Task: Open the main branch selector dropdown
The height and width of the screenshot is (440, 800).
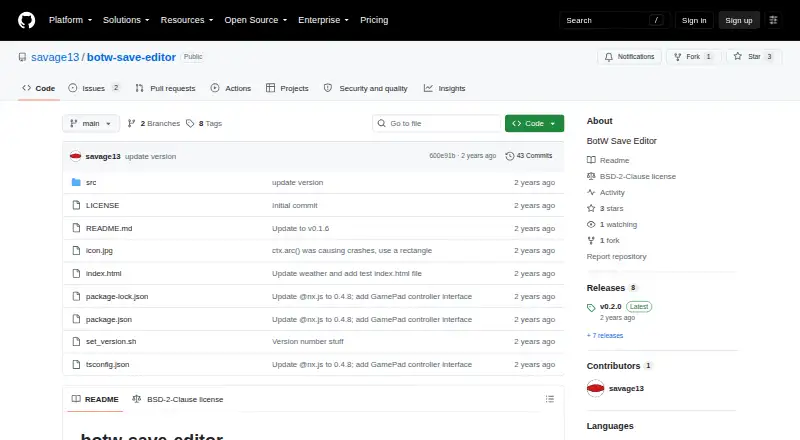Action: tap(91, 124)
